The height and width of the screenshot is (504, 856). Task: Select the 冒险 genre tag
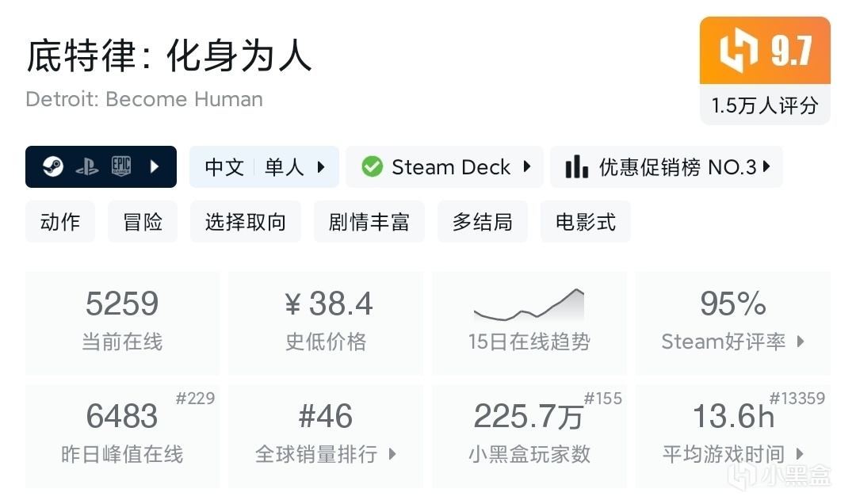click(143, 222)
